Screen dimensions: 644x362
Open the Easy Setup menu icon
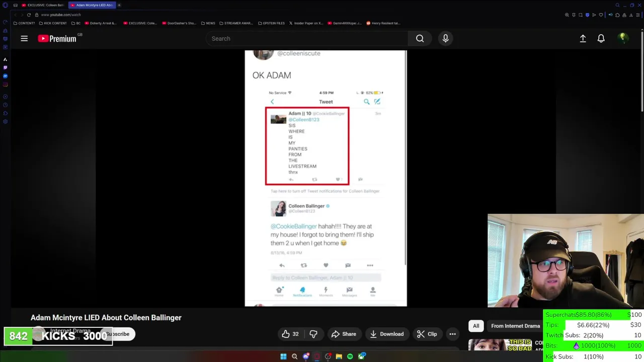point(638,15)
